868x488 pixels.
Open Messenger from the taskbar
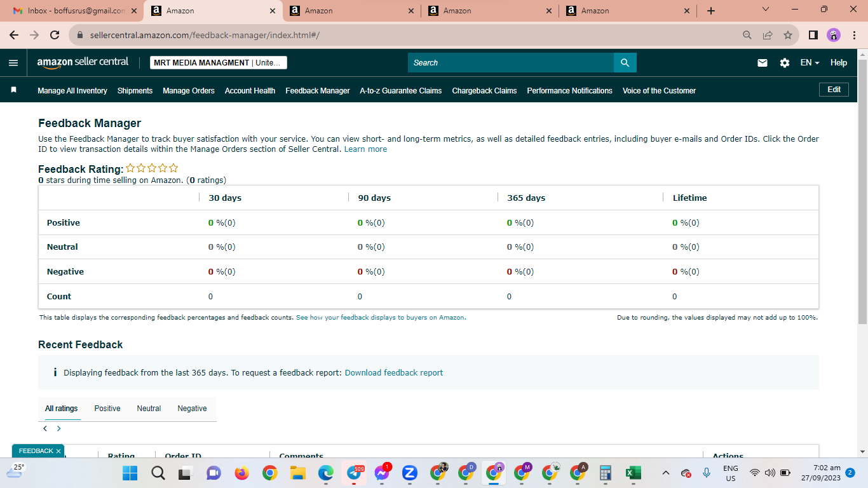[x=382, y=473]
